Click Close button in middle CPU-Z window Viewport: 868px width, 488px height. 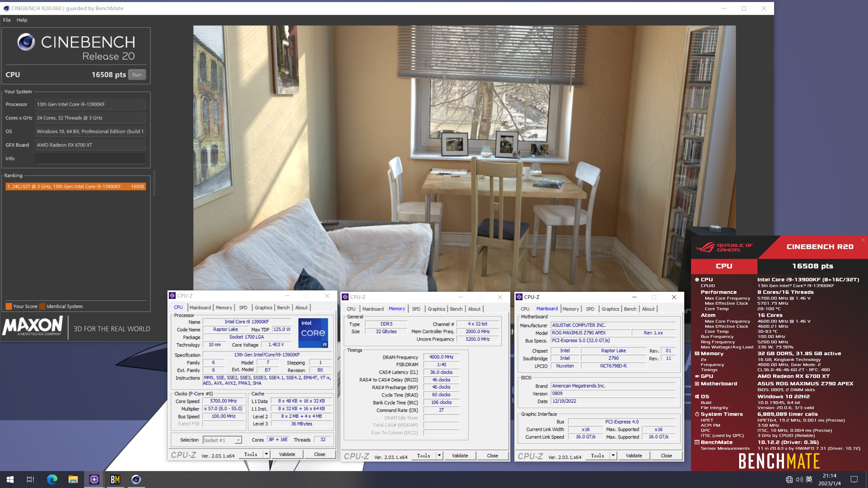pyautogui.click(x=492, y=455)
